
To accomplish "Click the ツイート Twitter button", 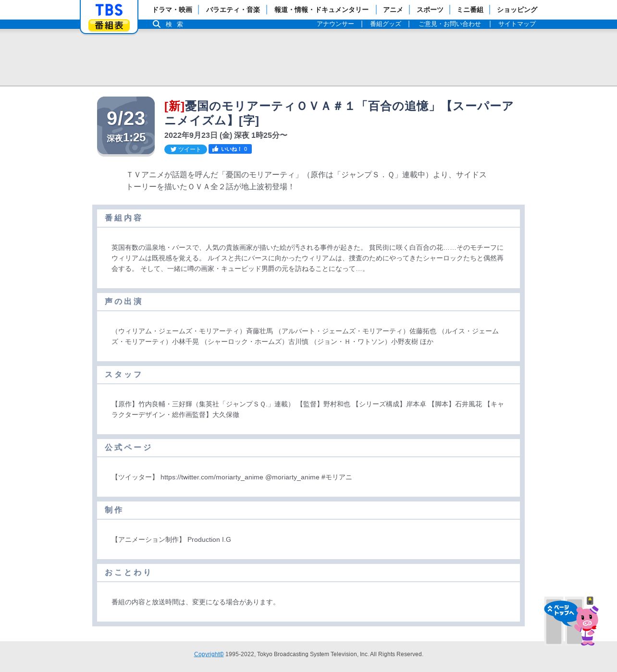I will point(185,149).
